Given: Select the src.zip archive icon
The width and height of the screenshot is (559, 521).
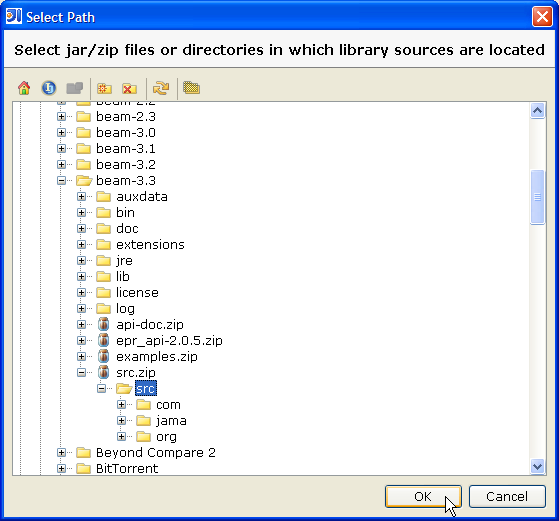Looking at the screenshot, I should click(103, 372).
